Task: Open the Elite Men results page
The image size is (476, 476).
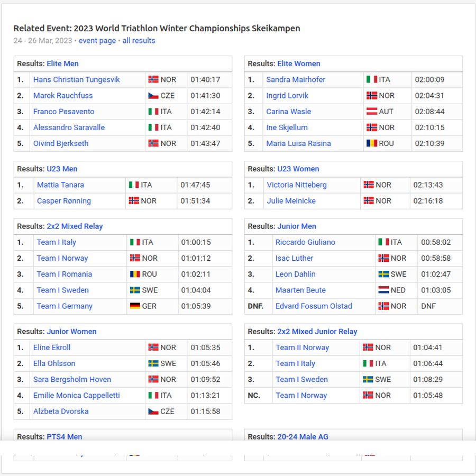Action: point(62,63)
